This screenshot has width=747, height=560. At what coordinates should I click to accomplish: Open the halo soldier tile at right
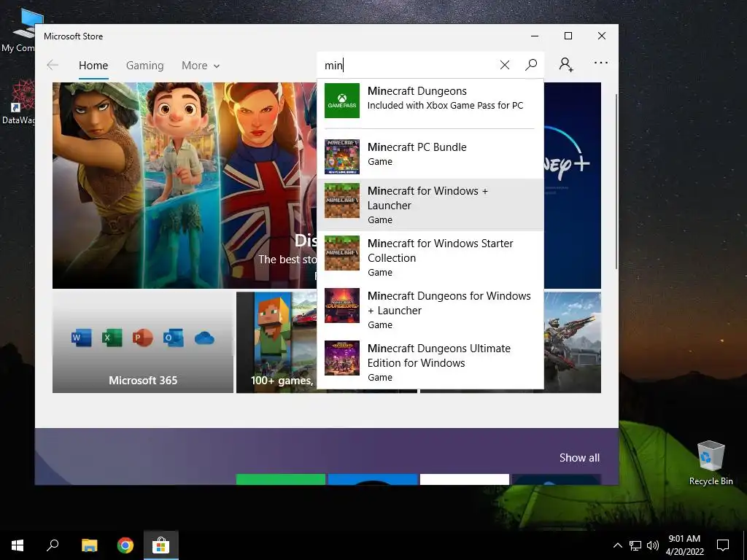coord(572,343)
